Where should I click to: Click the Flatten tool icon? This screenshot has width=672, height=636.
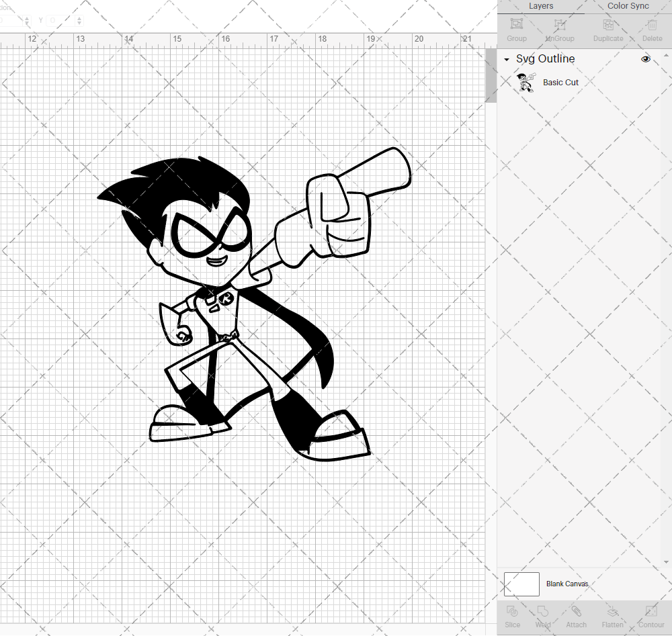pyautogui.click(x=612, y=611)
